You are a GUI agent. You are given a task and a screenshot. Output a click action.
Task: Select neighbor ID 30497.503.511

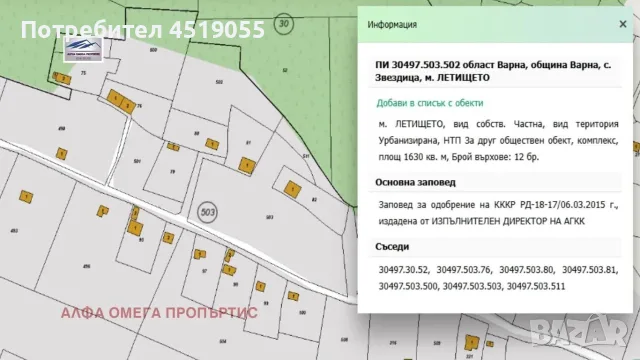pos(536,286)
